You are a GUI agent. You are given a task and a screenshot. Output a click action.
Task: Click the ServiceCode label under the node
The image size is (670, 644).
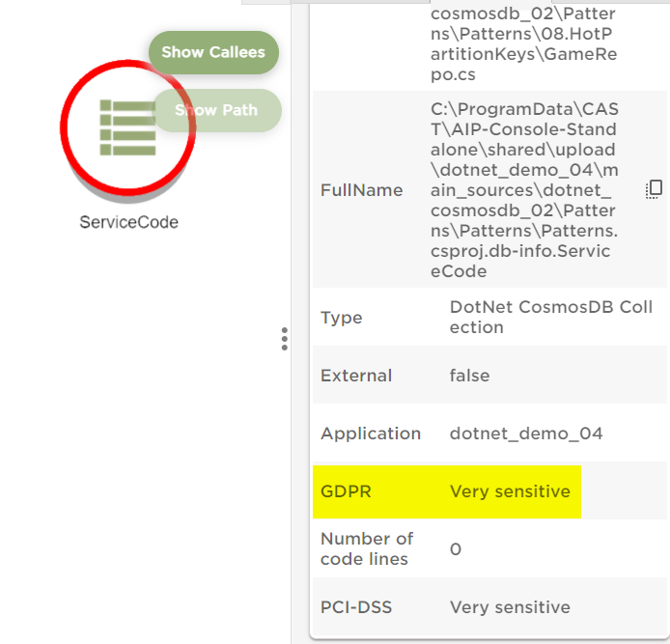[128, 222]
